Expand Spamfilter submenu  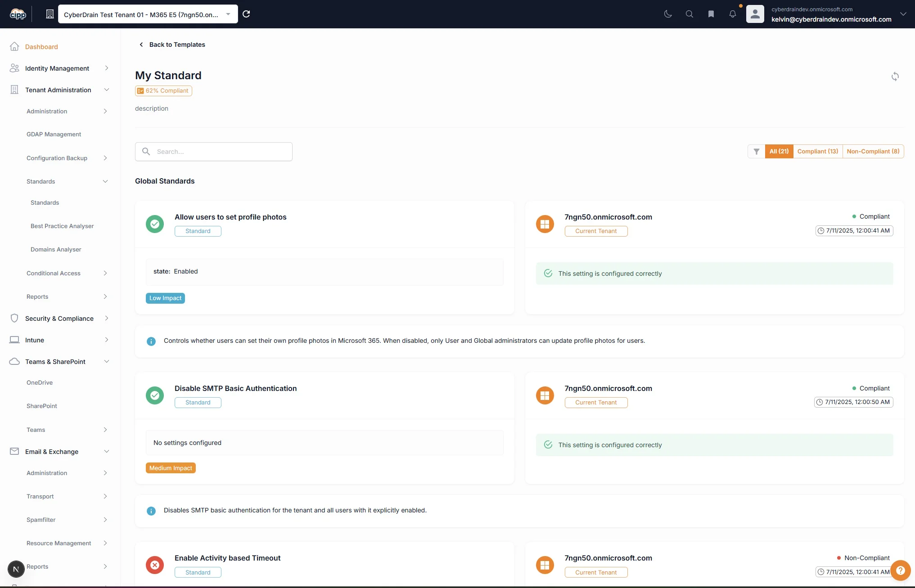pyautogui.click(x=67, y=520)
